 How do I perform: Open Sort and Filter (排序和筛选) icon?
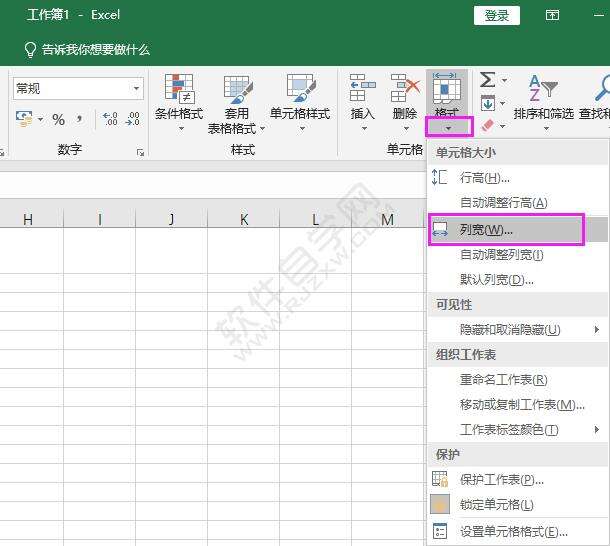pyautogui.click(x=543, y=88)
